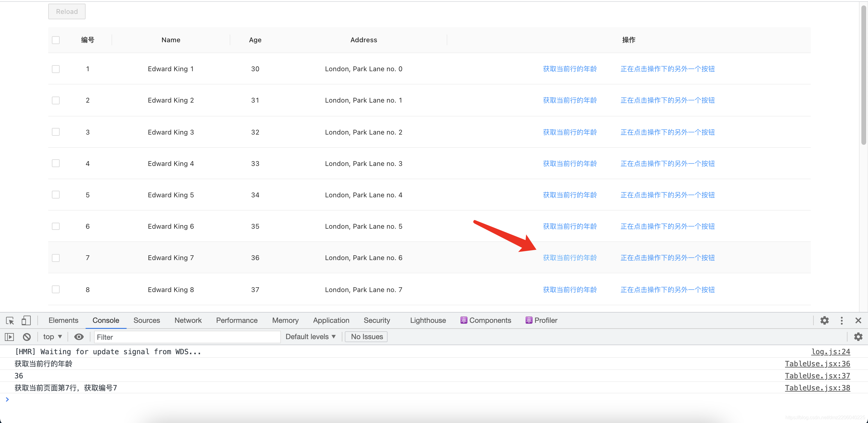The width and height of the screenshot is (868, 423).
Task: Open the top context dropdown
Action: coord(52,337)
